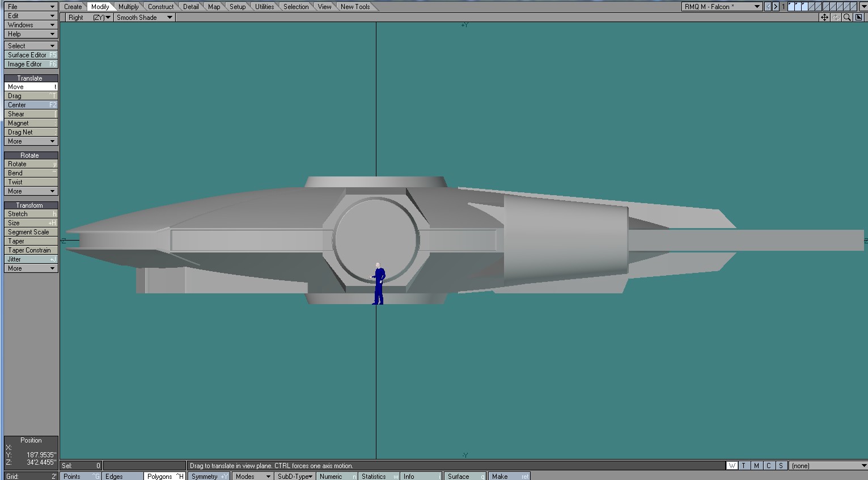Image resolution: width=868 pixels, height=480 pixels.
Task: Select the Drag Net tool
Action: (31, 132)
